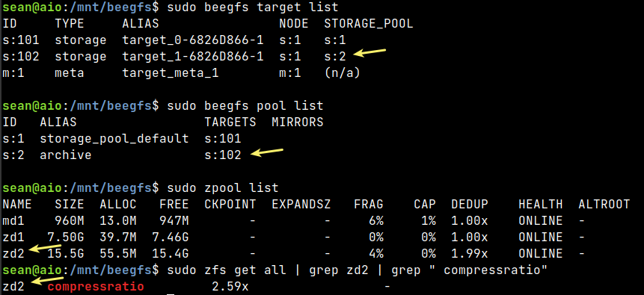Viewport: 644px width, 295px height.
Task: Select the storage_pool_default alias
Action: 114,139
